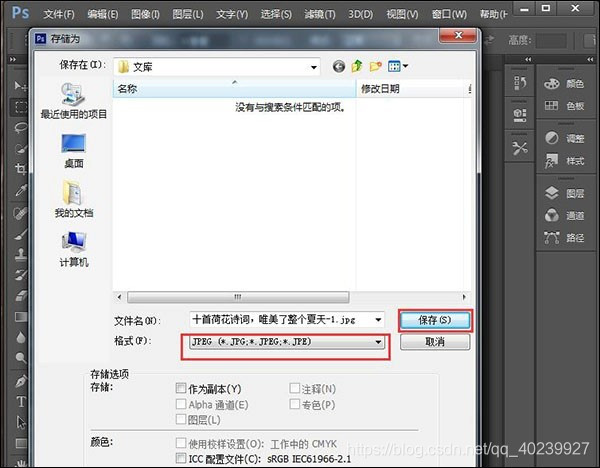
Task: Collapse right panel dock double-arrow
Action: pos(590,59)
